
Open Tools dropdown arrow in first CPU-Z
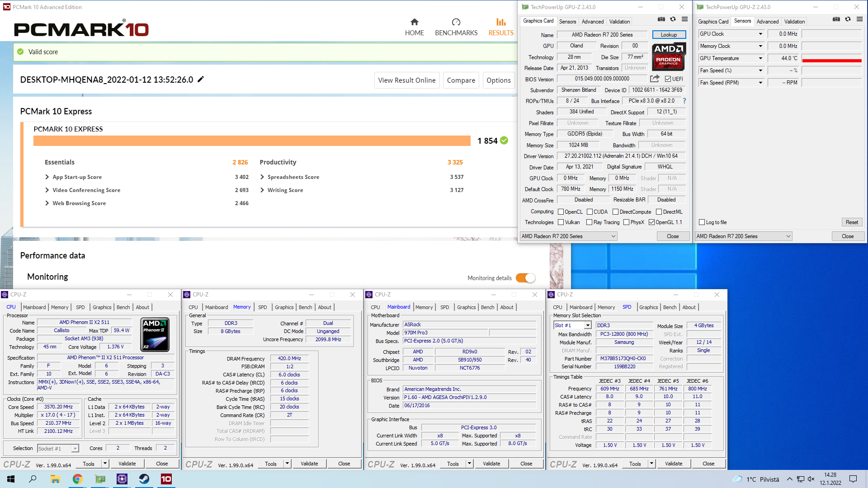point(105,464)
